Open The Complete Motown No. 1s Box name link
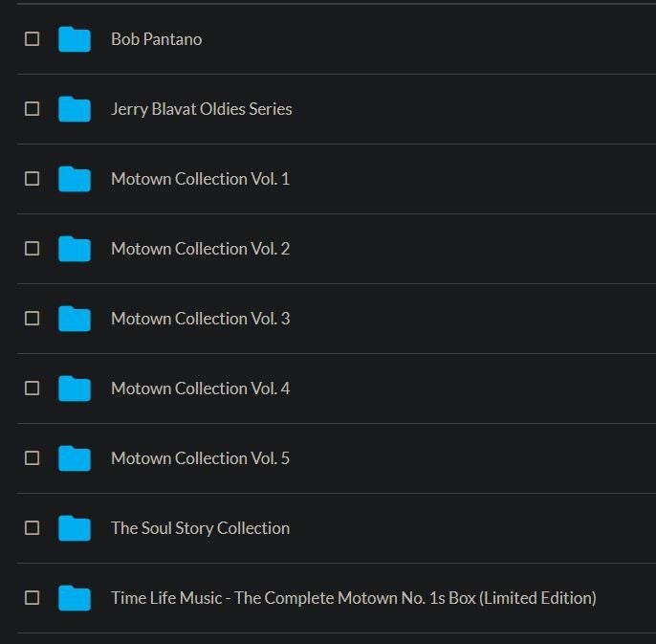 [x=353, y=598]
